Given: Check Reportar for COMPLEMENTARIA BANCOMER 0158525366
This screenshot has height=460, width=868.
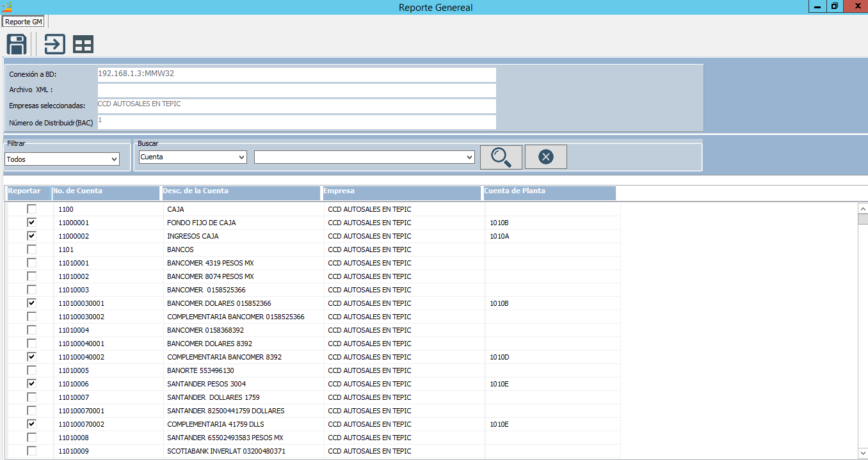Looking at the screenshot, I should [x=31, y=317].
